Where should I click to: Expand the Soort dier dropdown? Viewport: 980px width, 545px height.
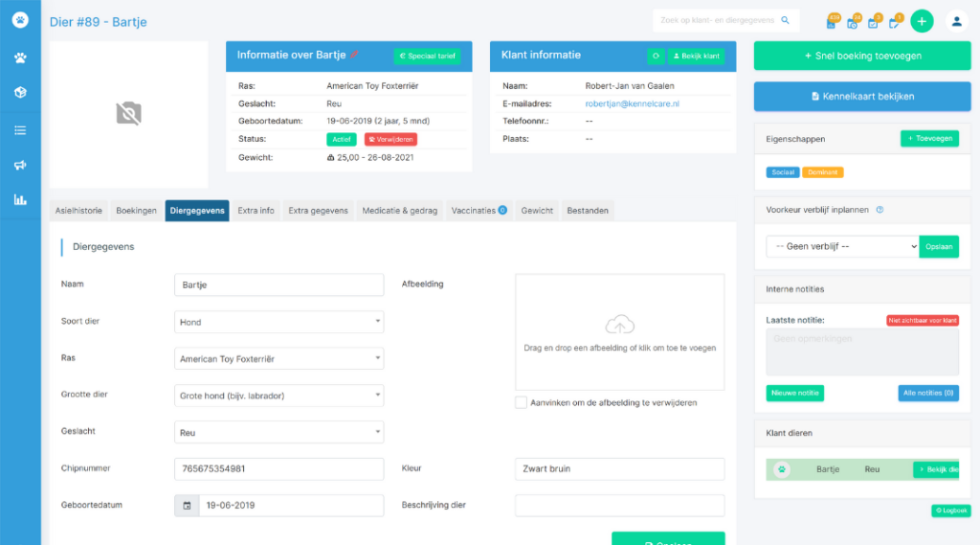(x=278, y=322)
